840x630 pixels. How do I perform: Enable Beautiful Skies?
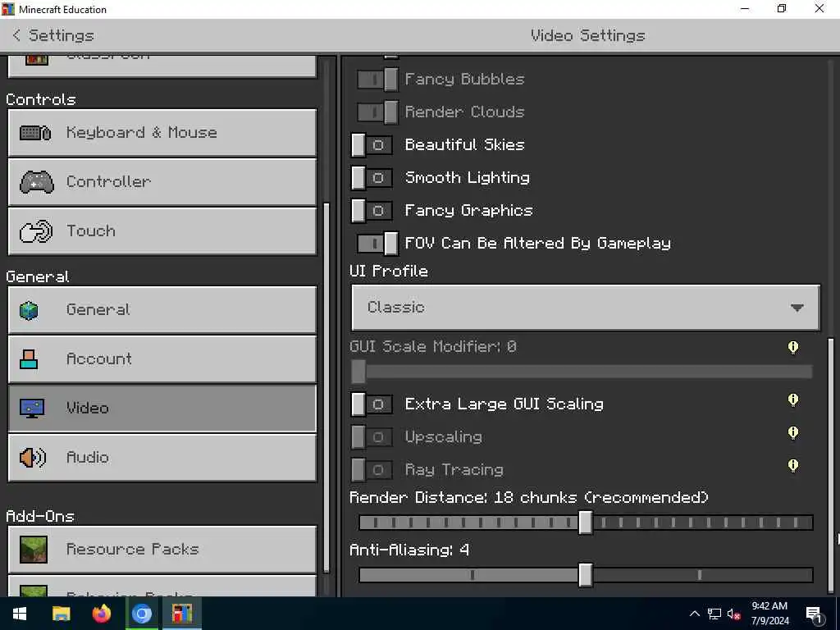[x=372, y=145]
